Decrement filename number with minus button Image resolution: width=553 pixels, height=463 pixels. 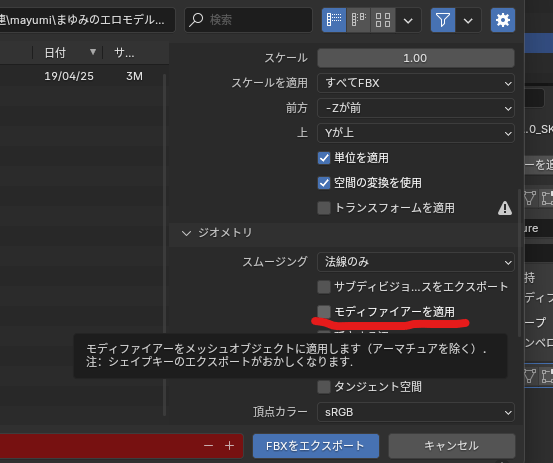[x=208, y=446]
